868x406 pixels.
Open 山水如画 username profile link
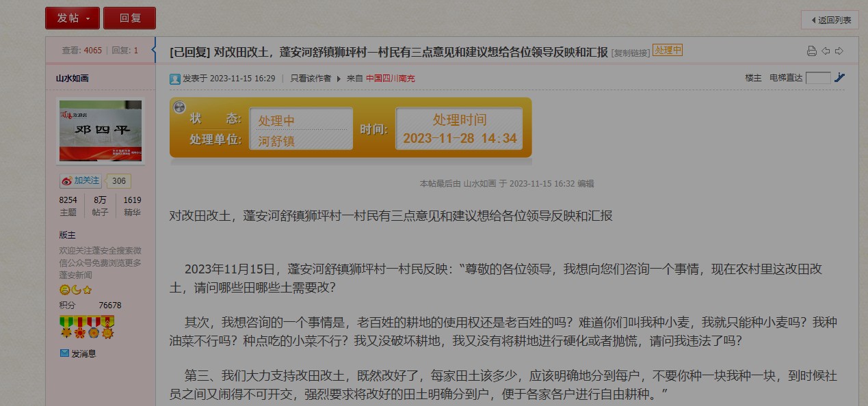(73, 78)
